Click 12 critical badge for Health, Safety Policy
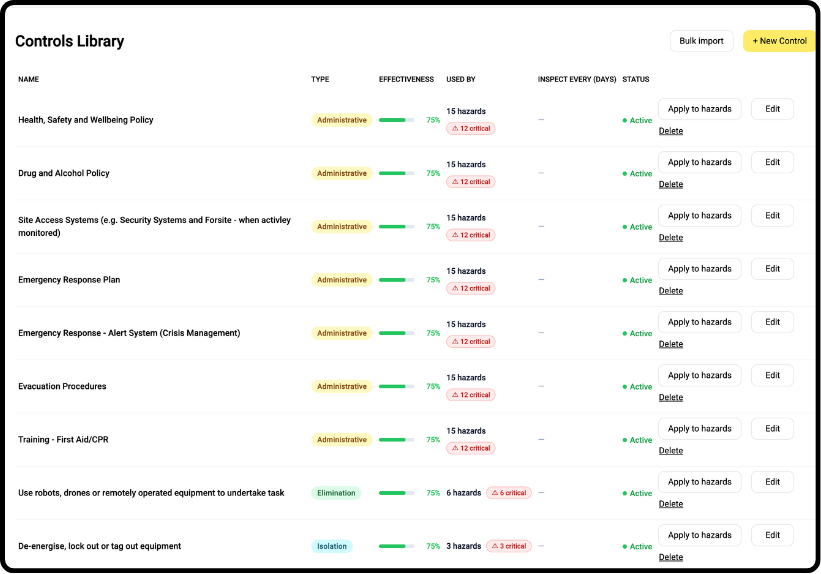This screenshot has height=574, width=821. 471,128
